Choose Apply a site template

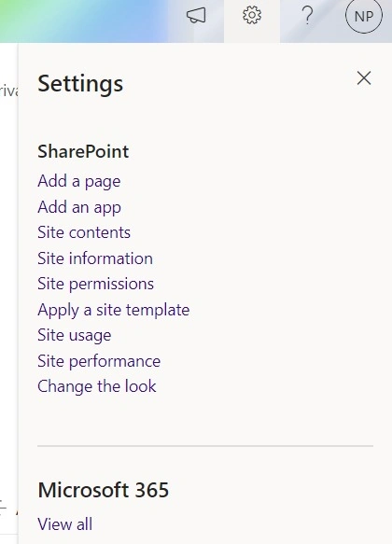click(x=114, y=310)
